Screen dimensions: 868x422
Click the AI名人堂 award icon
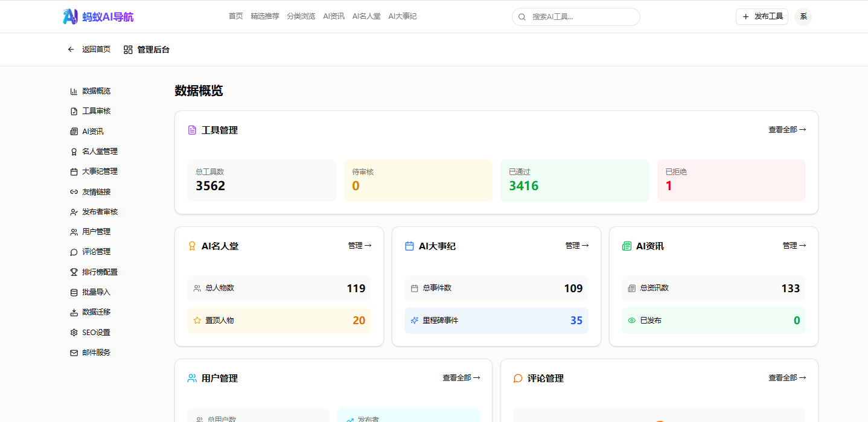192,246
